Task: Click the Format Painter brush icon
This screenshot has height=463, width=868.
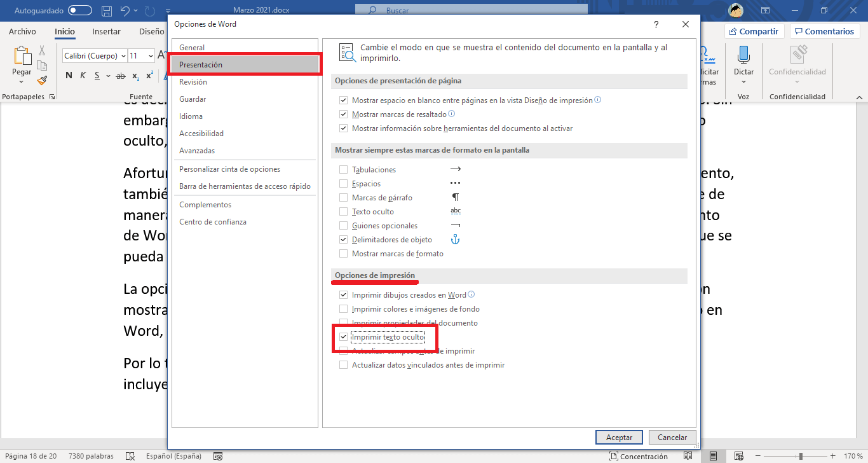Action: [42, 80]
